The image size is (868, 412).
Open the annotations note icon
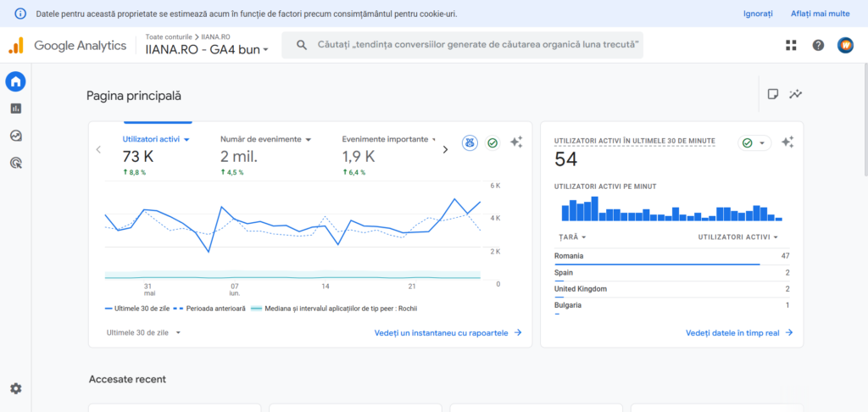tap(773, 94)
